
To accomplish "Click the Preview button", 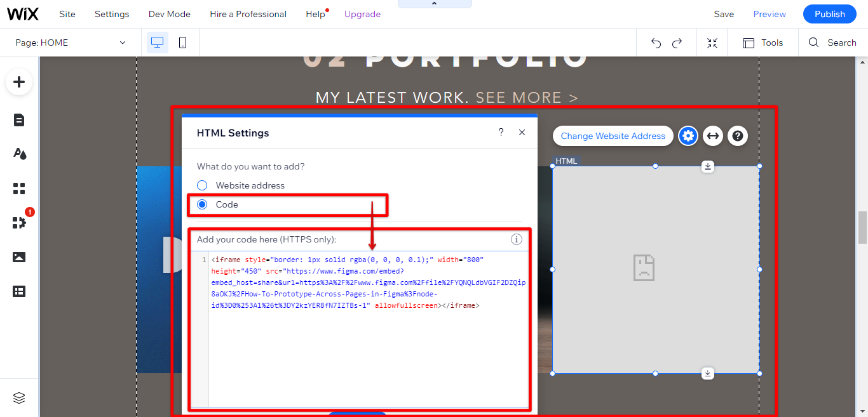I will click(x=770, y=14).
